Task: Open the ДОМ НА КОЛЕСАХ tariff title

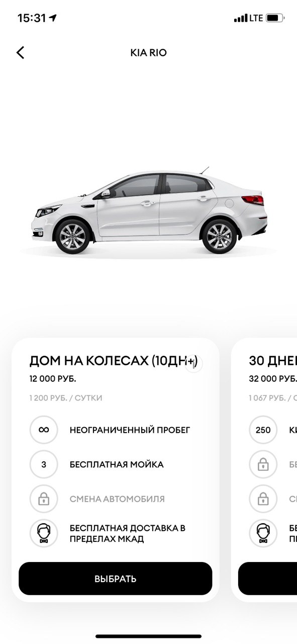Action: tap(114, 361)
